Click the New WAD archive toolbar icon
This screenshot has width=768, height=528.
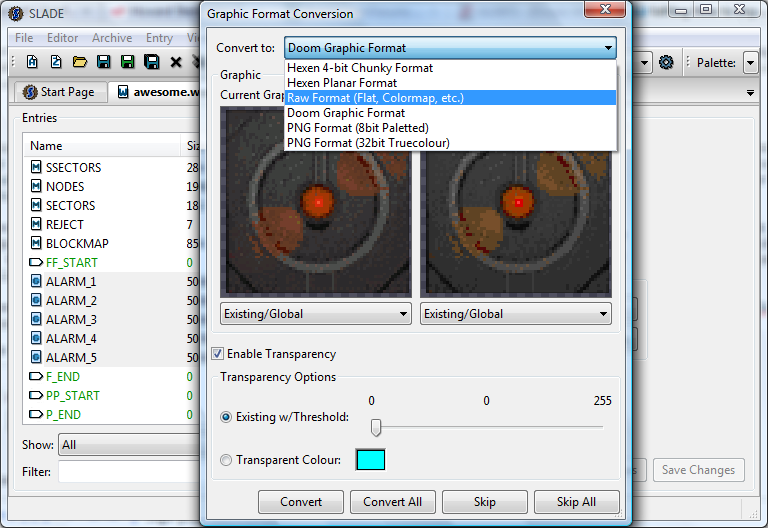tap(32, 62)
